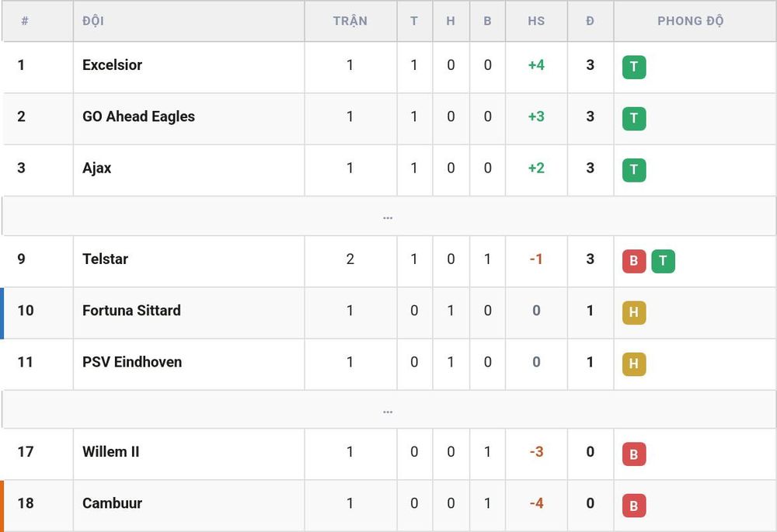
Task: Click Telstar's red B form badge
Action: tap(634, 261)
